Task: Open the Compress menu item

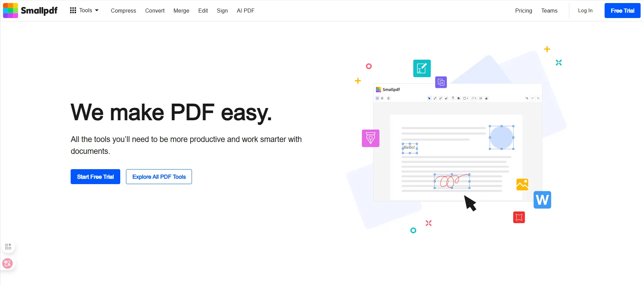Action: tap(123, 11)
